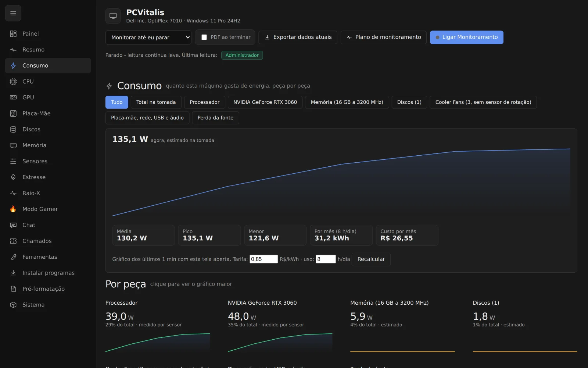Switch to the Discos (1) tab
588x368 pixels.
click(409, 102)
